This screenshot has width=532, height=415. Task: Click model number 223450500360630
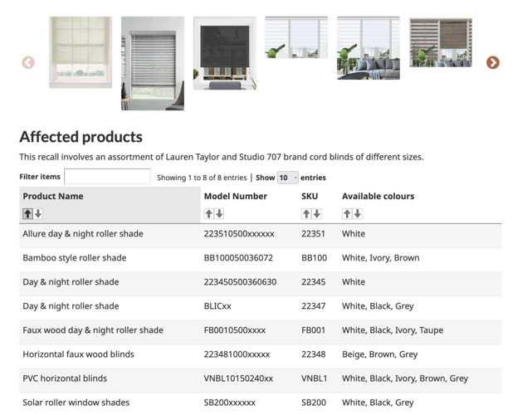(240, 282)
